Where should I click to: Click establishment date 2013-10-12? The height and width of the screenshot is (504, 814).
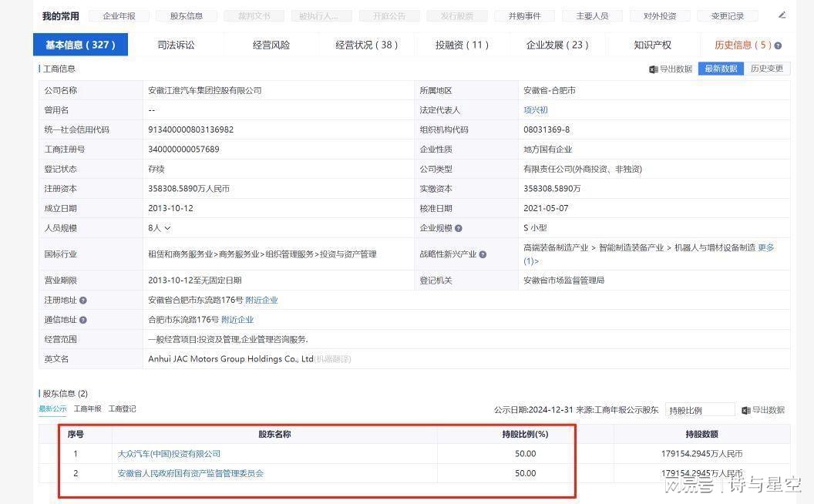pos(170,208)
